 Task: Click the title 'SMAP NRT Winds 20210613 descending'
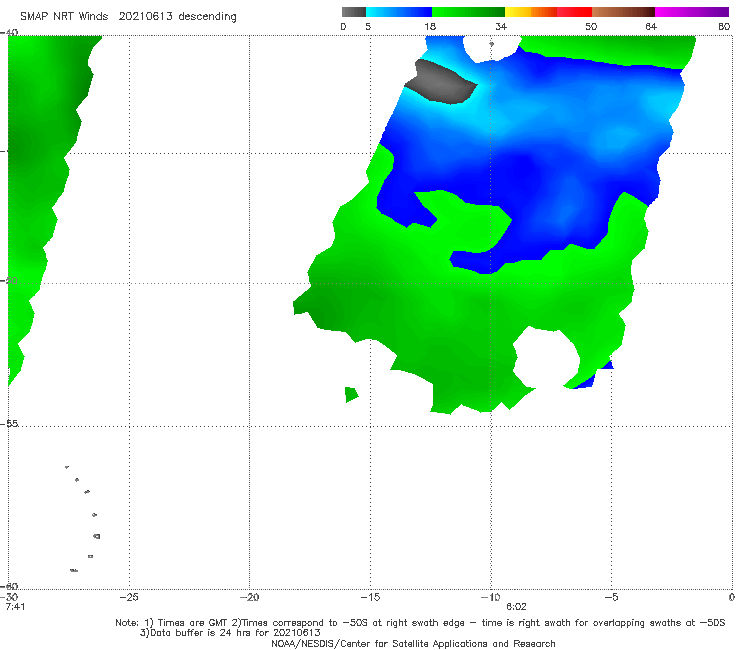tap(128, 17)
